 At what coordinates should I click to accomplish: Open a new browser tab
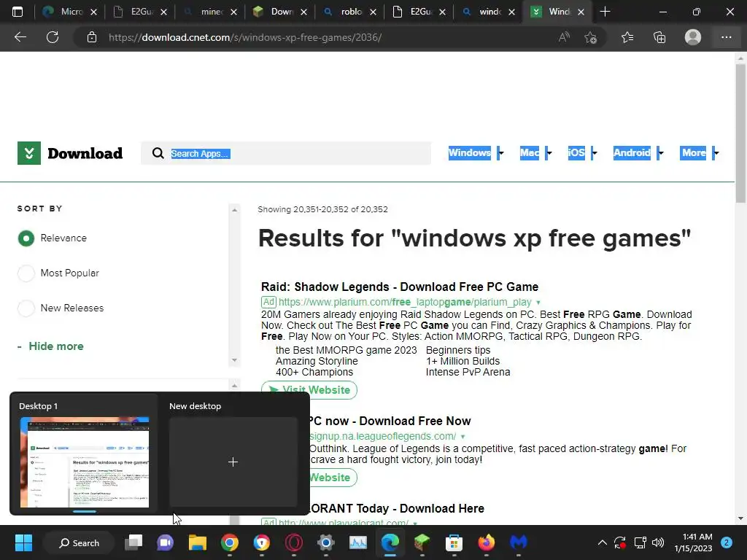pos(605,12)
